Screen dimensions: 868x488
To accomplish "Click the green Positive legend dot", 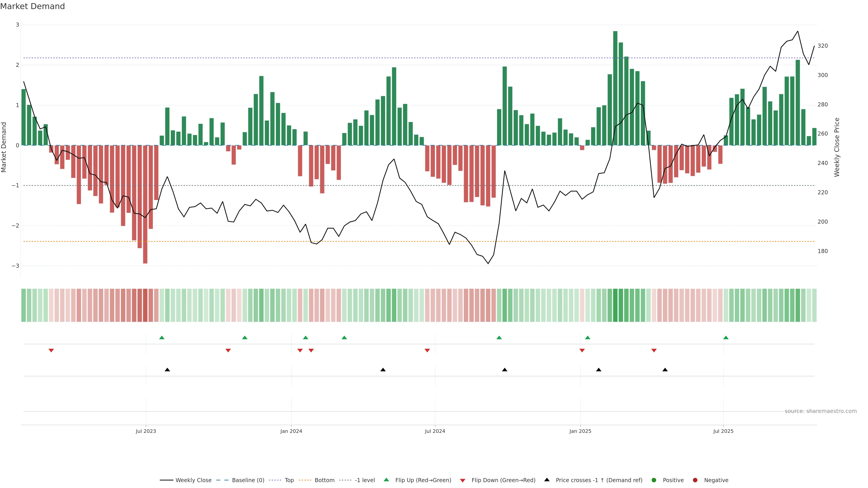I will click(654, 480).
